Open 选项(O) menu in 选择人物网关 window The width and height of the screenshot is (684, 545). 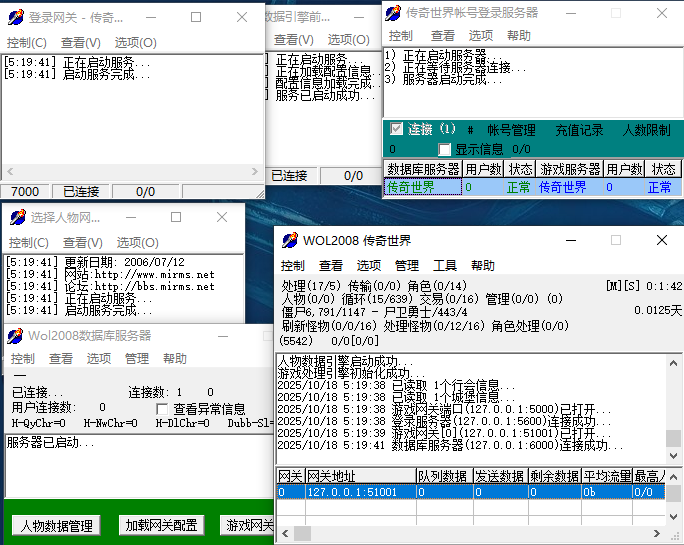pyautogui.click(x=137, y=243)
